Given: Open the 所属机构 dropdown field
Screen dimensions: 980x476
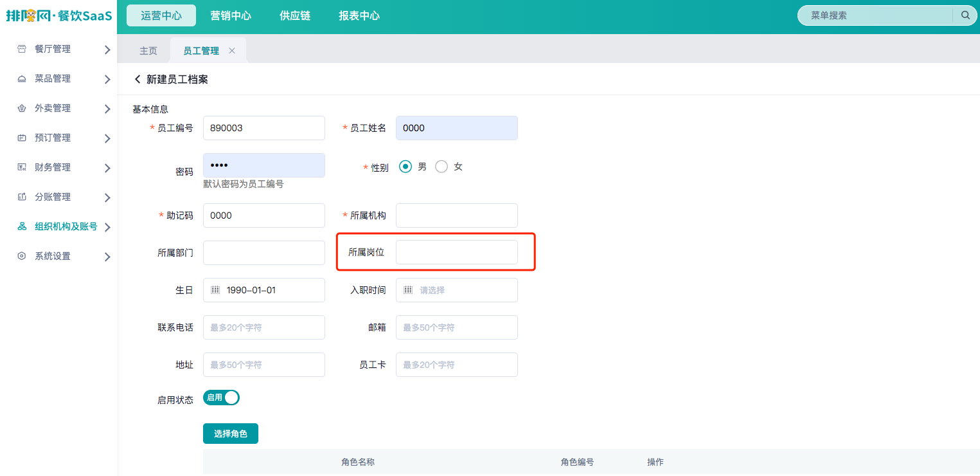Looking at the screenshot, I should pos(457,215).
